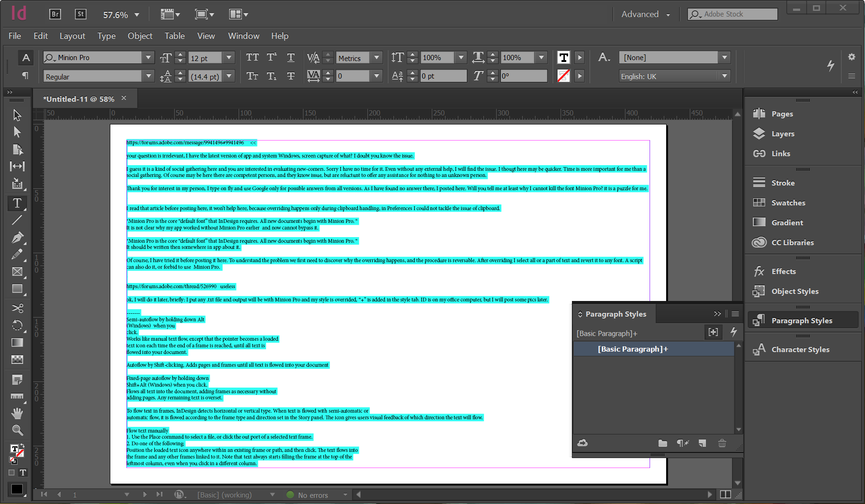The width and height of the screenshot is (865, 504).
Task: Open the Pages panel
Action: coord(782,114)
